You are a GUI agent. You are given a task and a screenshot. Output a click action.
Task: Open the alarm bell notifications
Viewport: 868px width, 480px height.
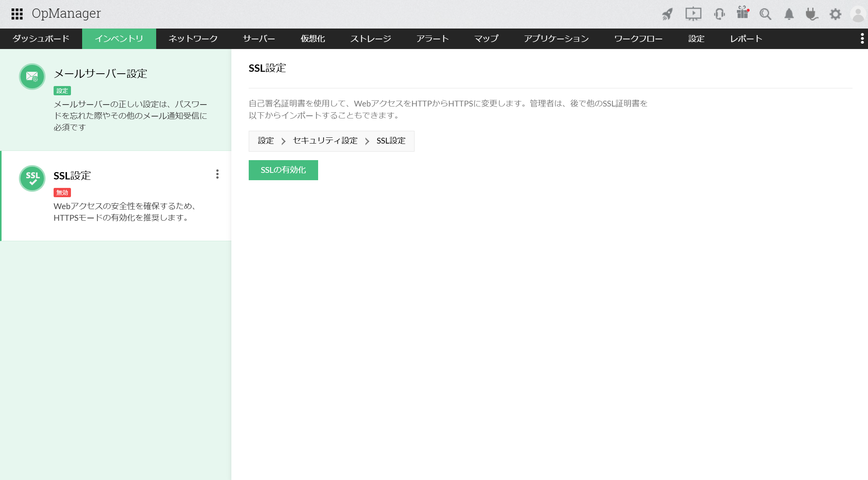[789, 14]
